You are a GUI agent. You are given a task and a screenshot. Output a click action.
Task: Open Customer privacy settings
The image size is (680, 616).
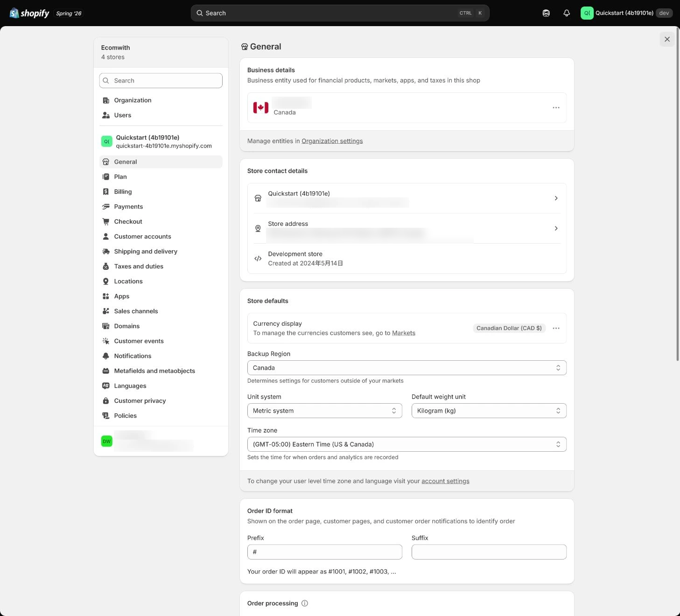(161, 401)
